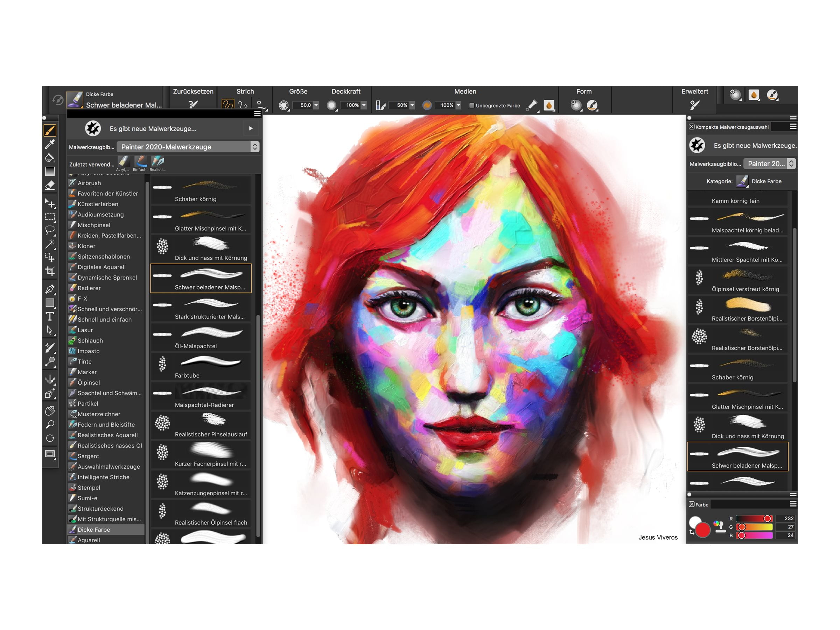Viewport: 840px width, 630px height.
Task: Select the straight-line stroke icon under Strich
Action: click(x=243, y=104)
